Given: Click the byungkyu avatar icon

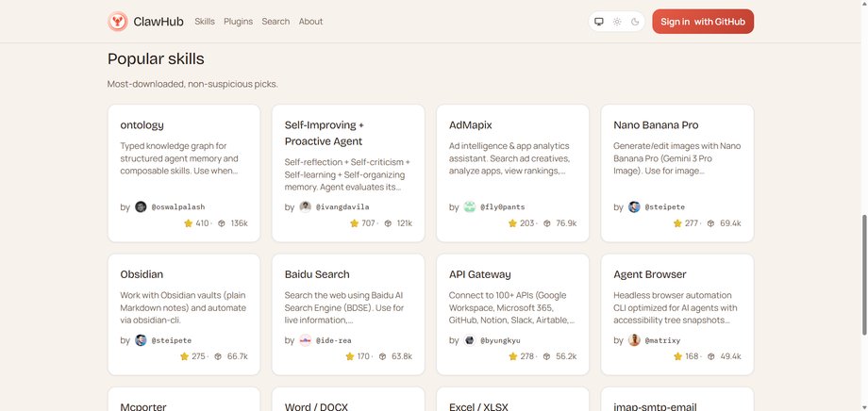Looking at the screenshot, I should 469,339.
